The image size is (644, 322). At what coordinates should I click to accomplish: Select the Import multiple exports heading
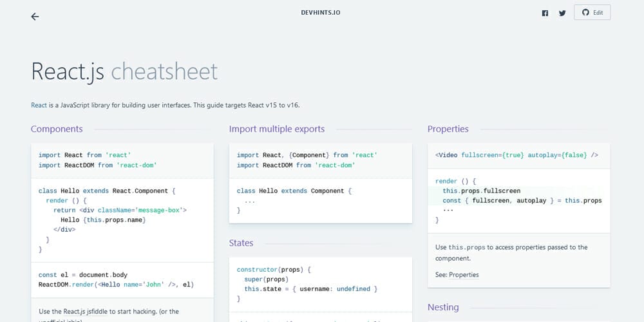click(x=277, y=129)
